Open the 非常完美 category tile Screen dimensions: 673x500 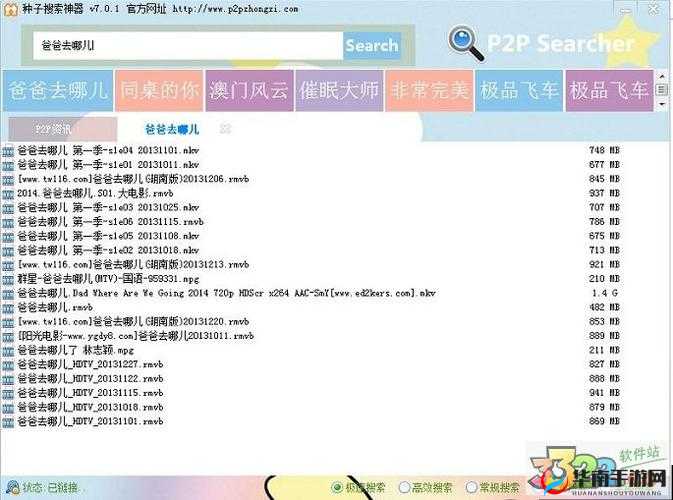(x=429, y=91)
